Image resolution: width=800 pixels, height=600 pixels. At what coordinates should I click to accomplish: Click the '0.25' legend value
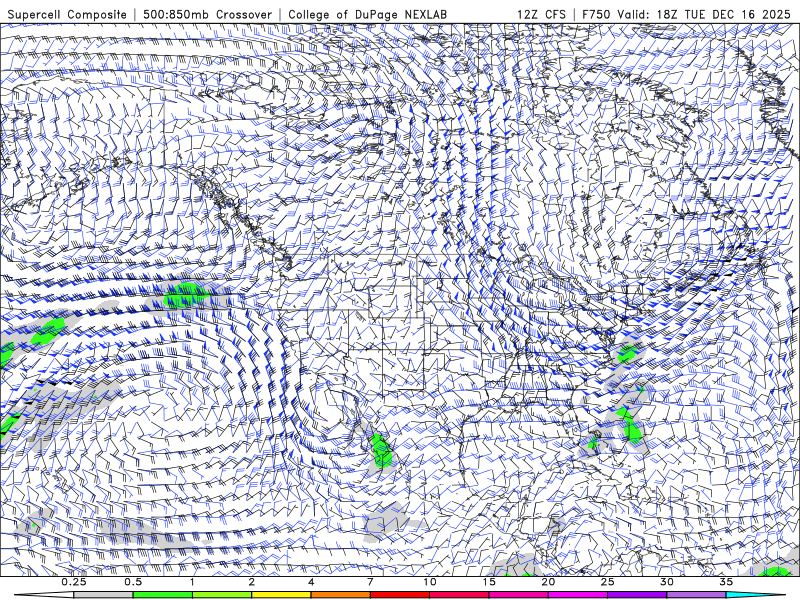click(74, 582)
